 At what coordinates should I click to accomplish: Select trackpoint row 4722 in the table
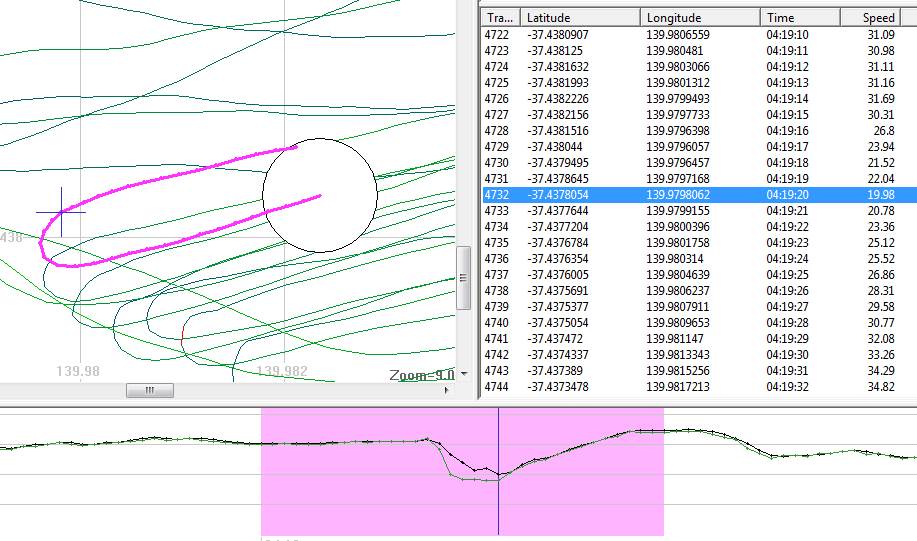pos(698,35)
